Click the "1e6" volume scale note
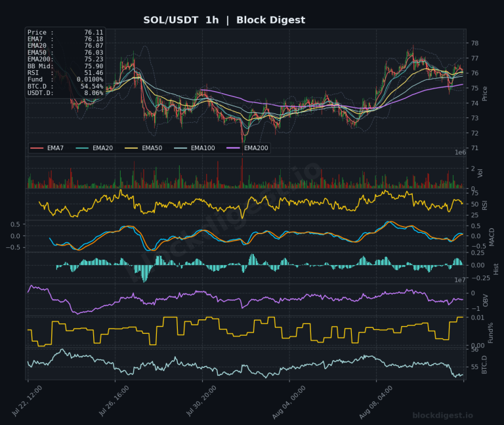This screenshot has width=504, height=425. click(460, 153)
